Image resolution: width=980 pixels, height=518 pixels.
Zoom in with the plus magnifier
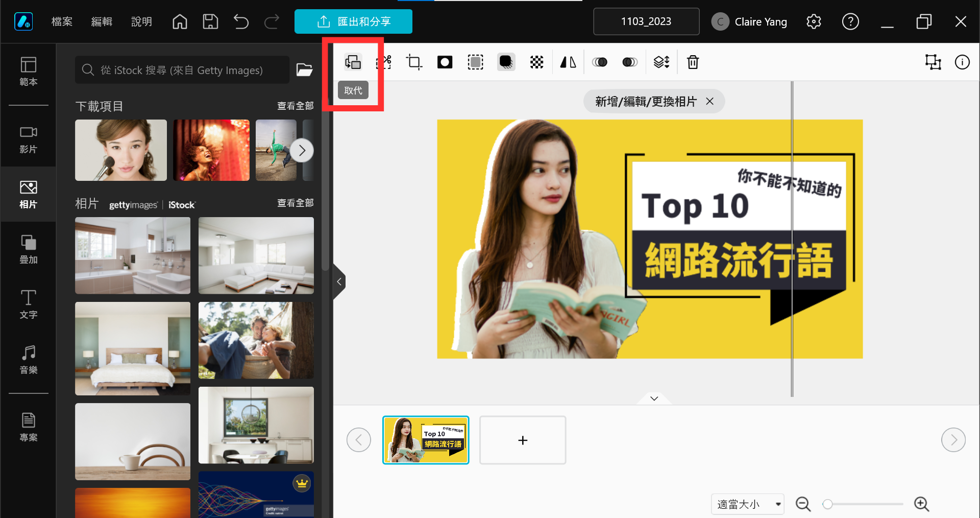922,504
